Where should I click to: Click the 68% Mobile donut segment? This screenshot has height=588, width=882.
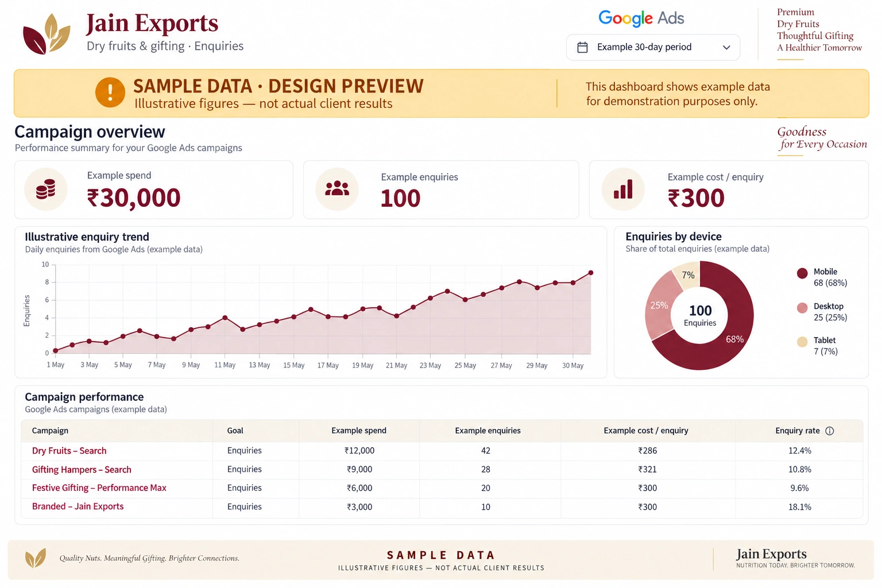point(736,339)
